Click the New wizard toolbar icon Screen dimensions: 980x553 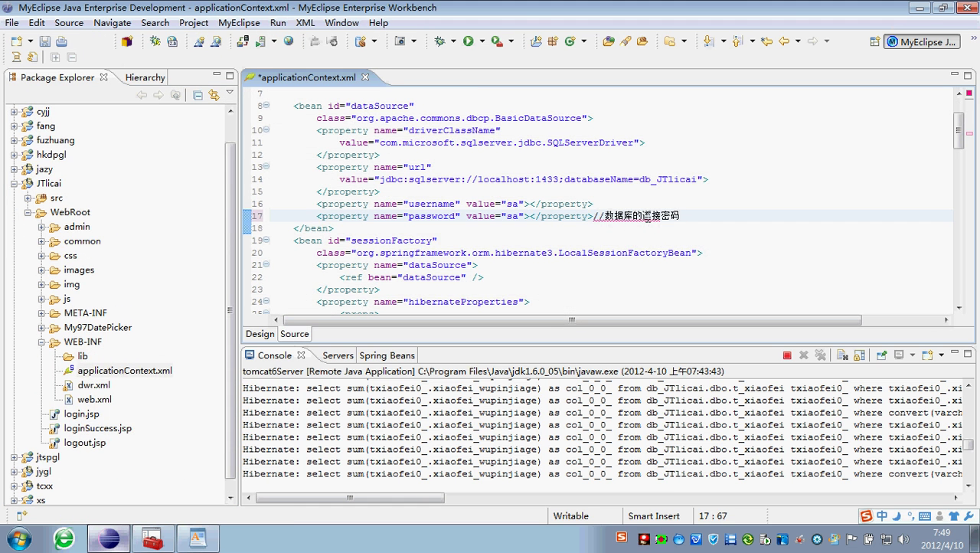(x=17, y=41)
